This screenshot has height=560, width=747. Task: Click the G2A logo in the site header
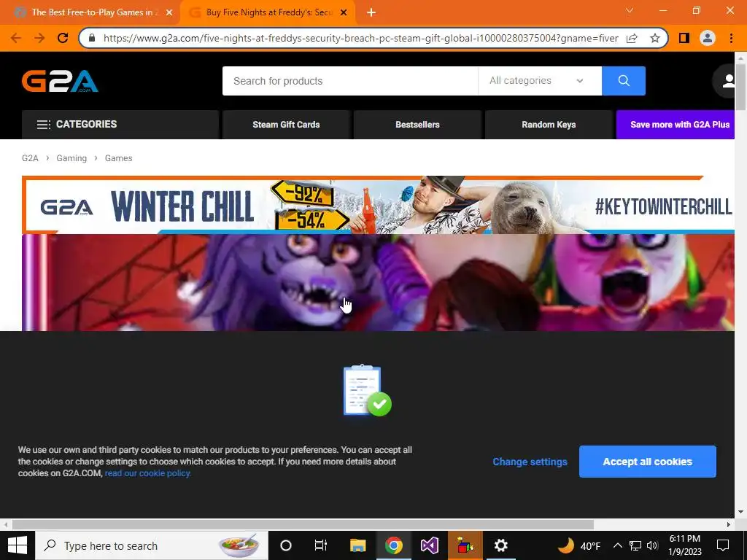(x=60, y=81)
